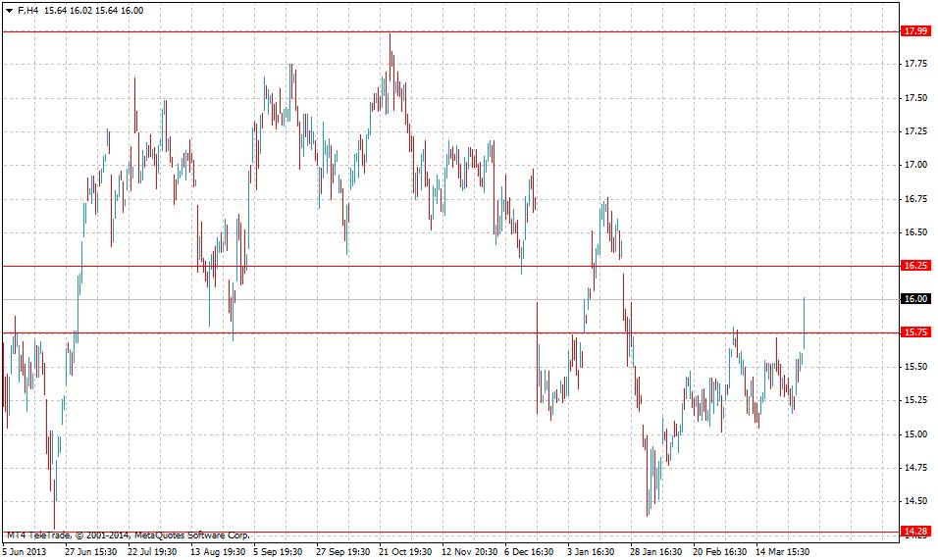This screenshot has height=560, width=938.
Task: Open the chart menu triangle beside F,H4
Action: tap(9, 11)
